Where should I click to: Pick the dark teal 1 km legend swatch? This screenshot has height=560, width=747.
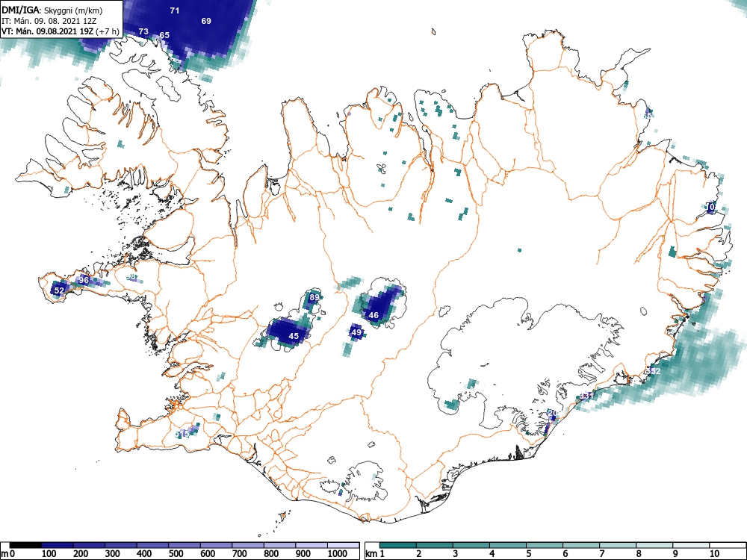click(x=398, y=545)
